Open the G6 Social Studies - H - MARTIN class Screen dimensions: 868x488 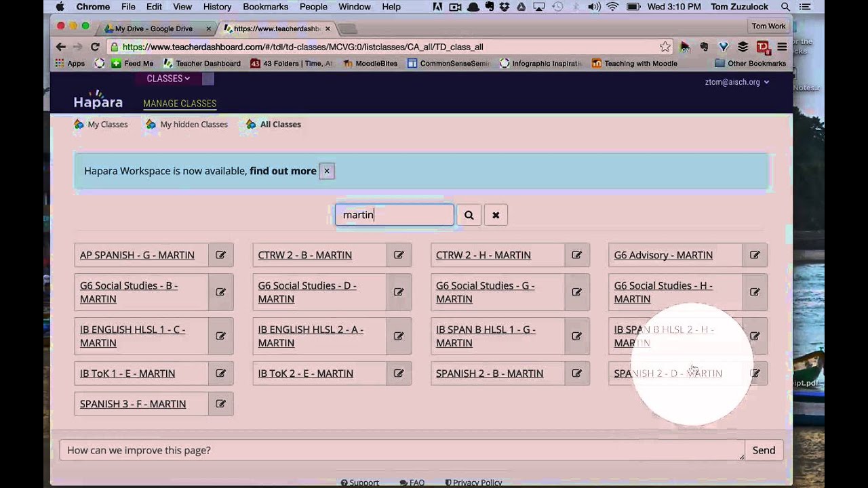pos(663,292)
